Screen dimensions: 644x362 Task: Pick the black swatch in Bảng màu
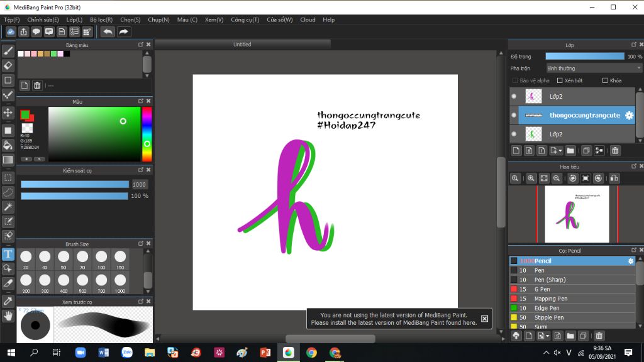coord(67,54)
